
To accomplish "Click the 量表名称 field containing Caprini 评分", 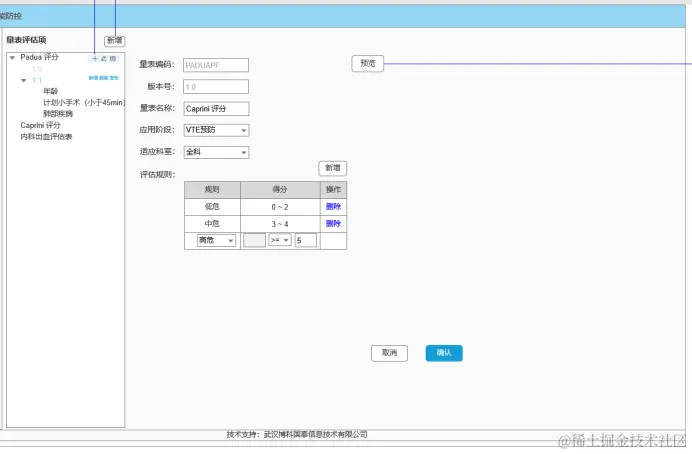I will click(x=216, y=109).
